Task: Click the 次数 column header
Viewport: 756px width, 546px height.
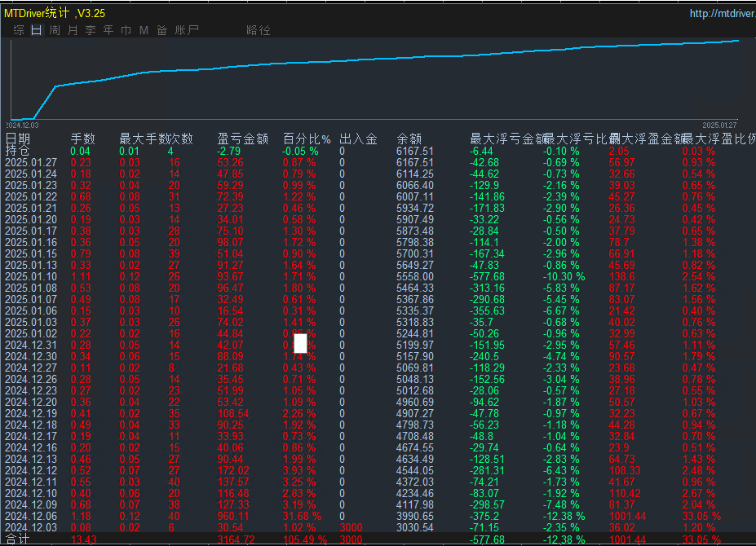Action: click(181, 139)
